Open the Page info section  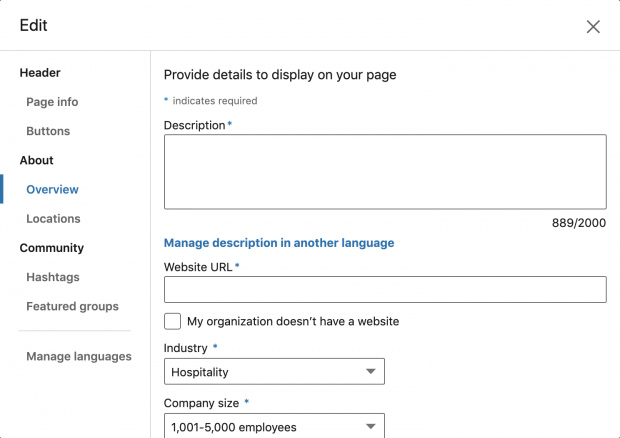click(x=52, y=102)
